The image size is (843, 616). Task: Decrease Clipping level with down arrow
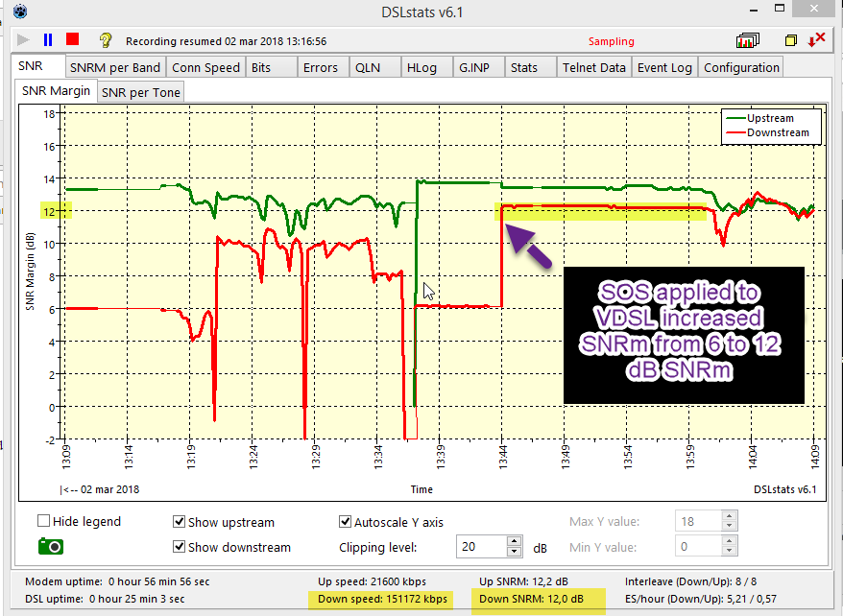515,552
